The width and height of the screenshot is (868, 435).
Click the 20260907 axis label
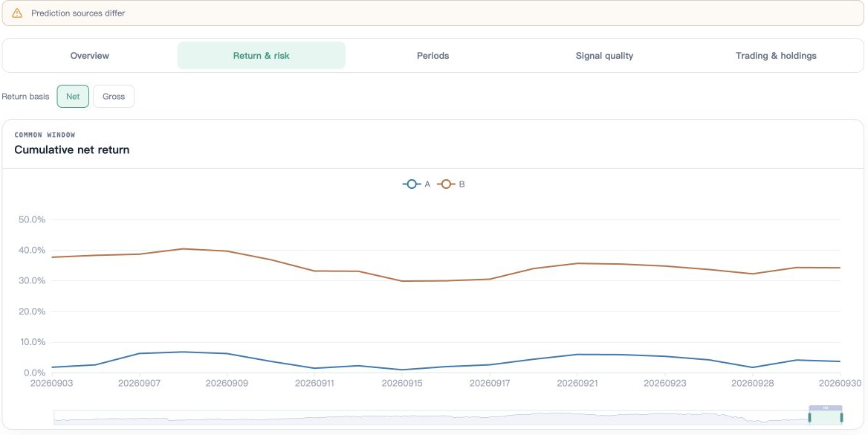(139, 383)
